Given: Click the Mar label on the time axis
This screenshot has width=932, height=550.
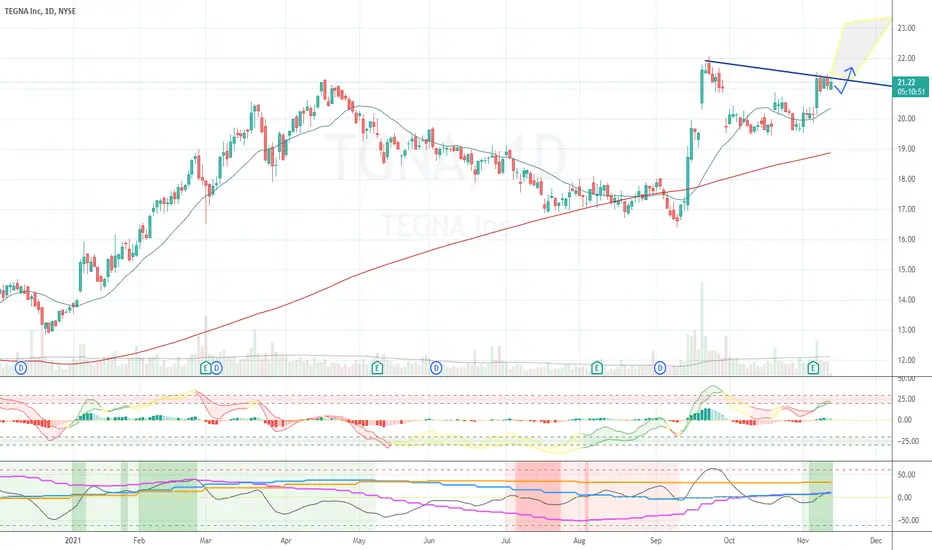Looking at the screenshot, I should point(205,540).
